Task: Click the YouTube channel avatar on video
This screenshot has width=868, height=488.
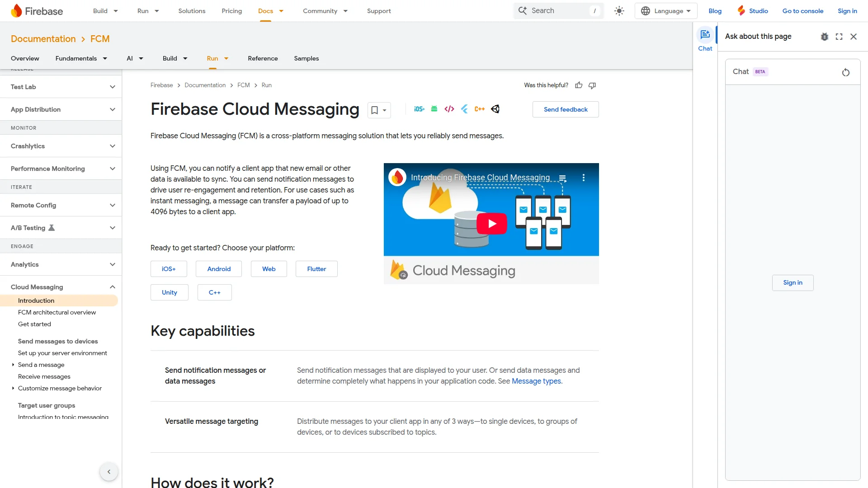Action: click(397, 177)
